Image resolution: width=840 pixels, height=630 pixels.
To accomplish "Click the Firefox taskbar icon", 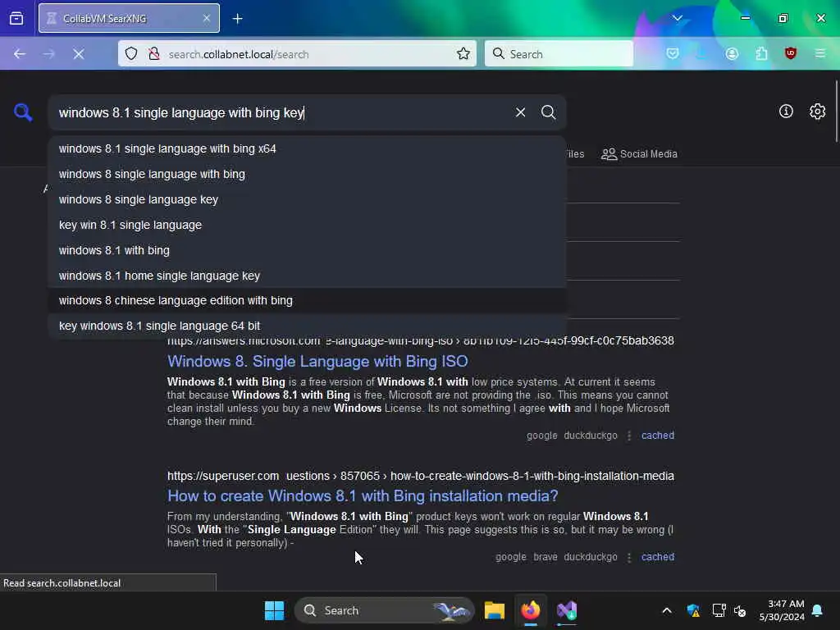I will tap(531, 610).
